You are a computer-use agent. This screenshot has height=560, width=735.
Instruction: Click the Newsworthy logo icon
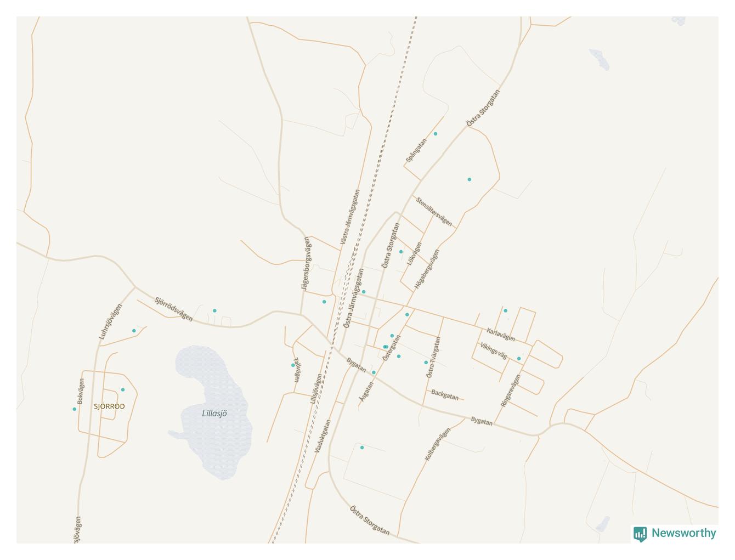[x=640, y=534]
